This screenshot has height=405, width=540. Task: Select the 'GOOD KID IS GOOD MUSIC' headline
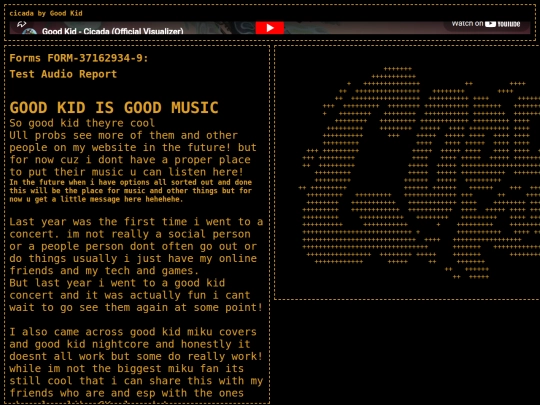point(114,107)
